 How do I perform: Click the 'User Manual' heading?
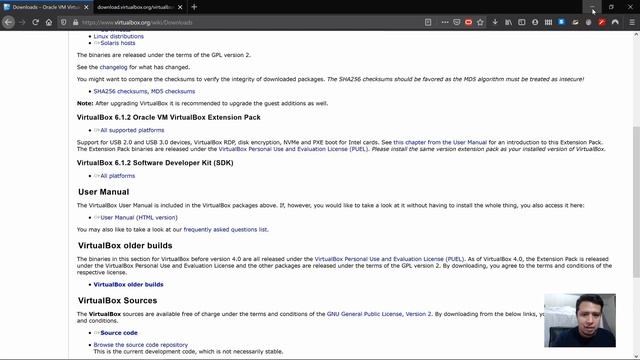pyautogui.click(x=103, y=192)
